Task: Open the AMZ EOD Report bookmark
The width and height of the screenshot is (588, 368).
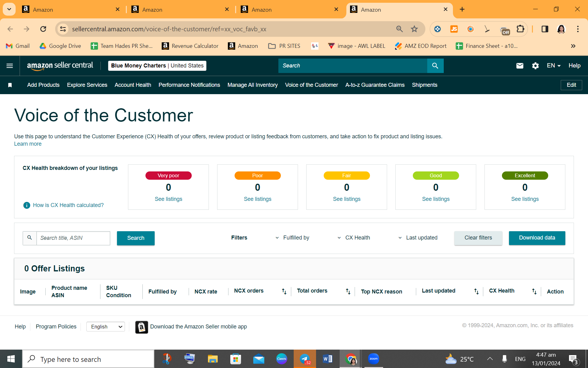Action: [x=421, y=46]
